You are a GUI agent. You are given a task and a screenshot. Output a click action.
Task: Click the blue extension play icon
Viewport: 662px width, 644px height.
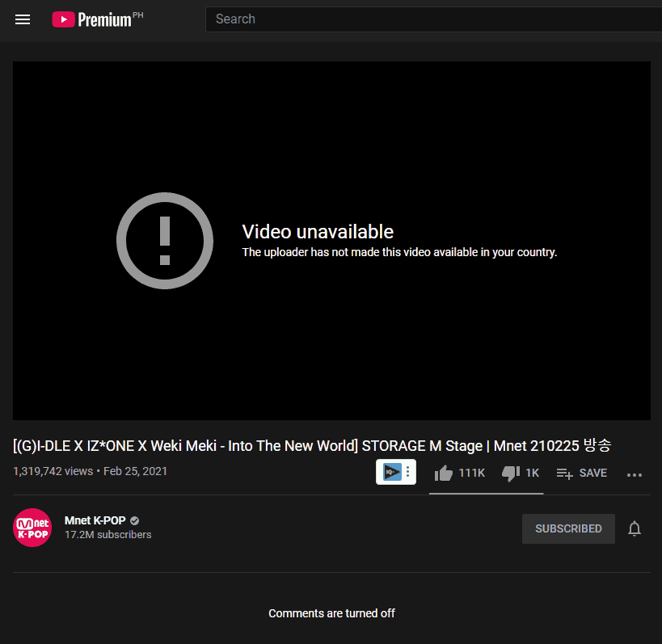click(392, 471)
